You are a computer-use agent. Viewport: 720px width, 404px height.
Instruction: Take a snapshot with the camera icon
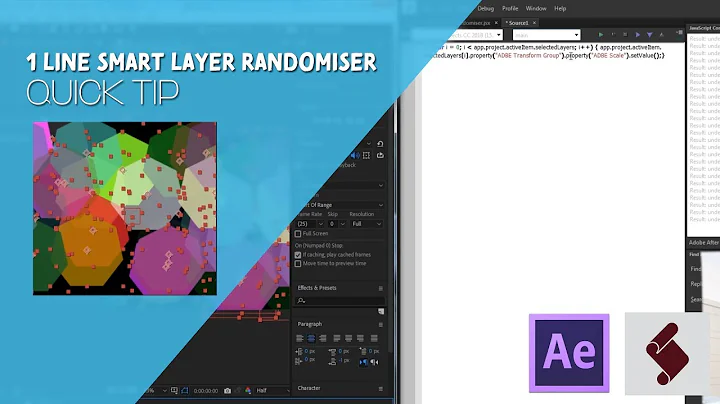pos(227,391)
